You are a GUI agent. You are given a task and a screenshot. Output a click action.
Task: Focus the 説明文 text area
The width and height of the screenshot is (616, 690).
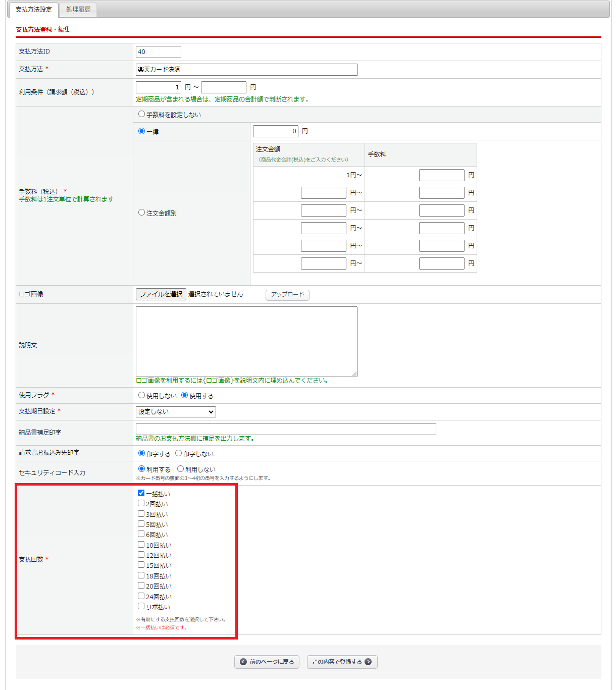(246, 341)
